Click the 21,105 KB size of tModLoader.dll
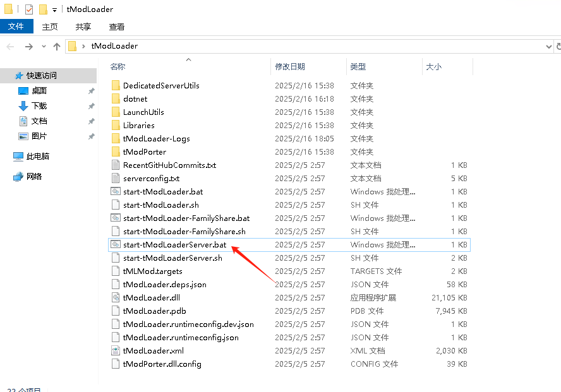The width and height of the screenshot is (561, 392). [x=449, y=298]
